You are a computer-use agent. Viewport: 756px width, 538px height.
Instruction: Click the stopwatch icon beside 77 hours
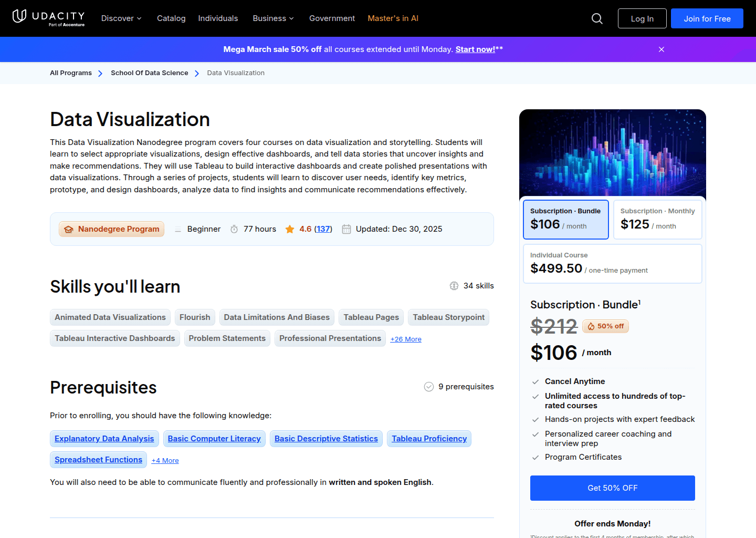234,229
